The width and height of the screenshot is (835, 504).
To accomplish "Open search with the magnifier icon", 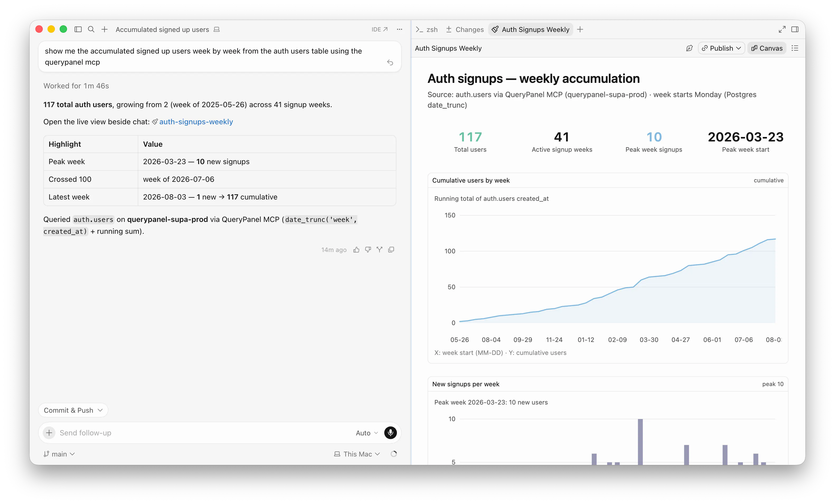I will pyautogui.click(x=91, y=30).
